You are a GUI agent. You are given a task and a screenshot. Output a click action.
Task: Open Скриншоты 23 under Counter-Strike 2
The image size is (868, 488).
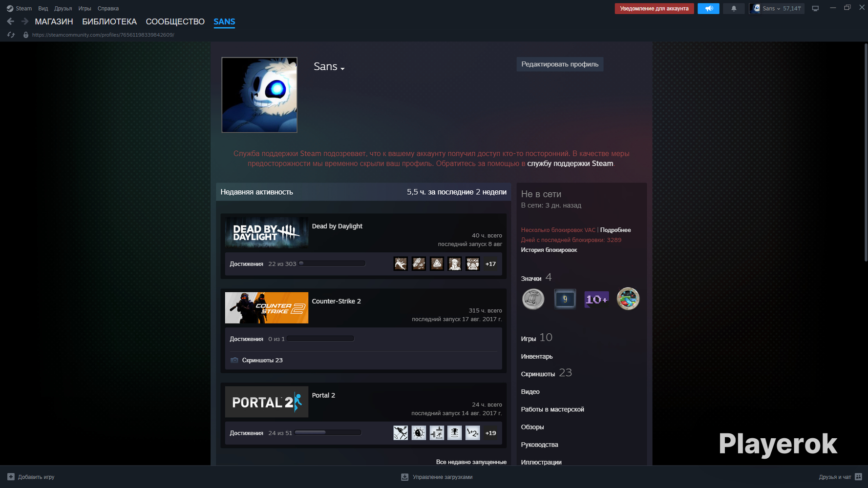pos(262,360)
